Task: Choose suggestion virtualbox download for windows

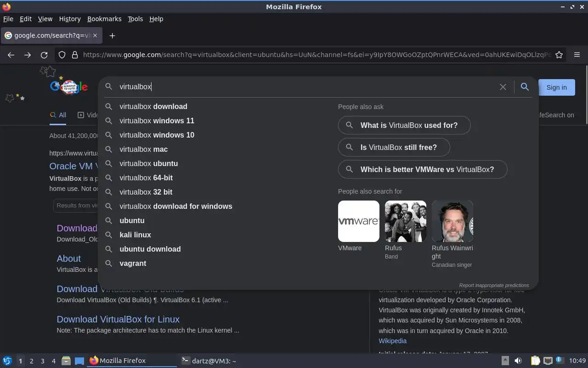Action: click(x=216, y=206)
